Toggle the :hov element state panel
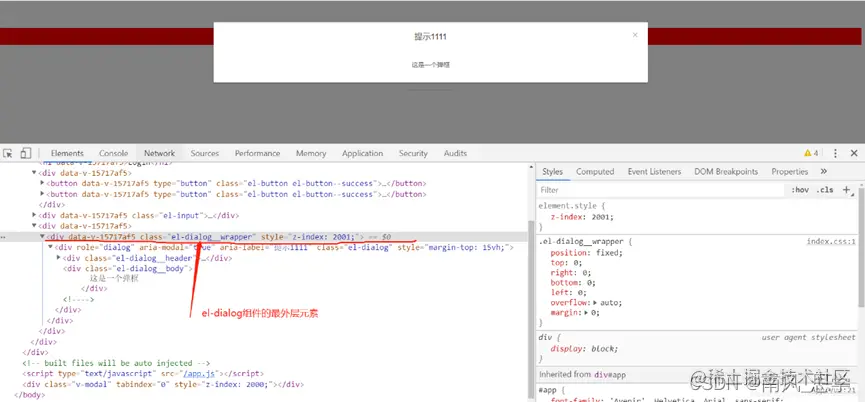 pyautogui.click(x=800, y=190)
